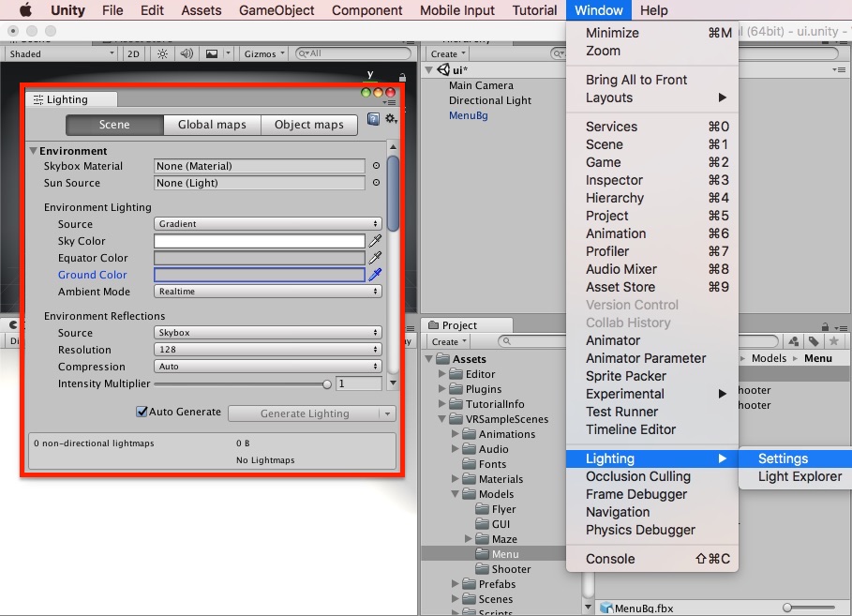Toggle 2D scene view mode
Screen dimensions: 852x616
[133, 53]
